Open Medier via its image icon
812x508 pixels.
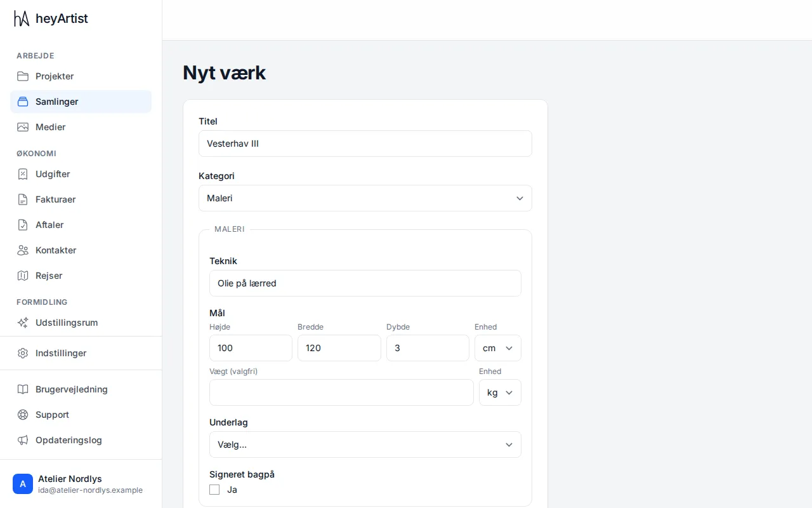[x=23, y=127]
